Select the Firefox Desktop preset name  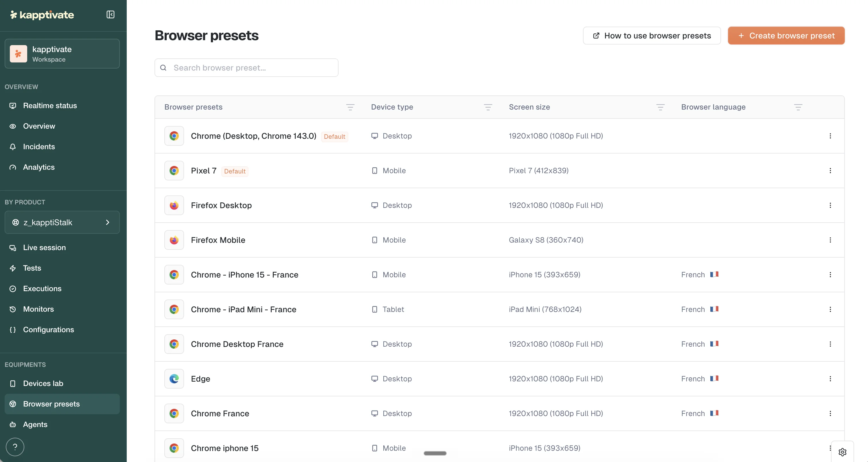221,205
